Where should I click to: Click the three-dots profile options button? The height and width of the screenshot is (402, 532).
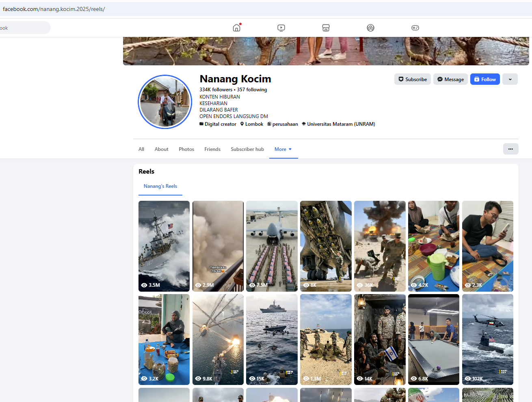coord(510,149)
